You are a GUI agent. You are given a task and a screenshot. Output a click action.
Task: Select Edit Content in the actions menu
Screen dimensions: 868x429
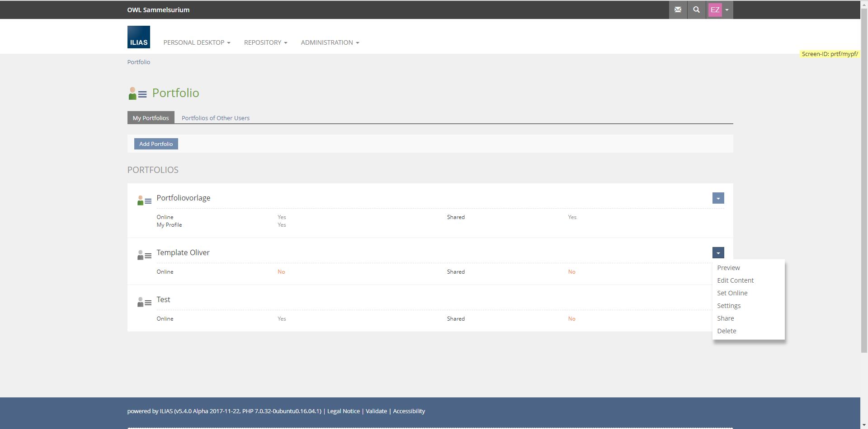[735, 280]
